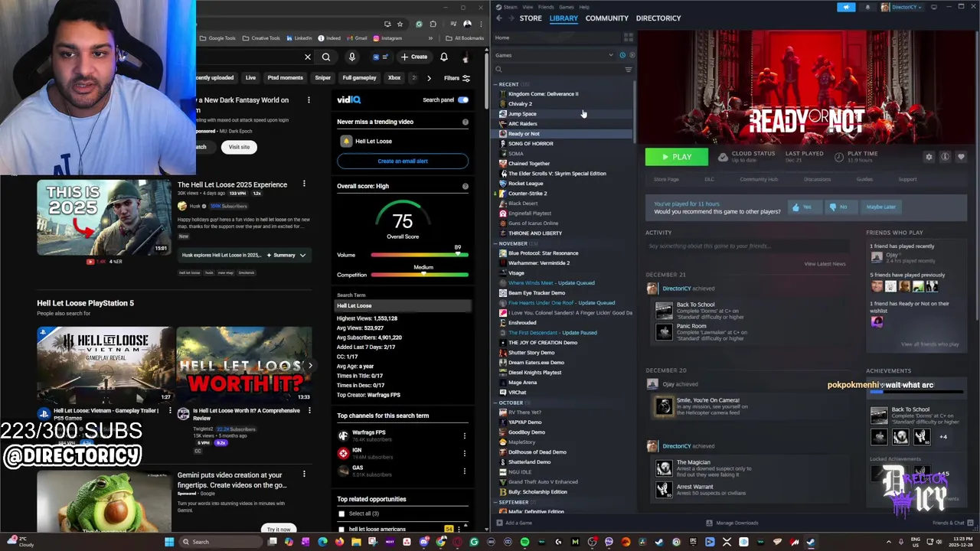The height and width of the screenshot is (551, 980).
Task: Clear the YouTube search box with X
Action: (x=308, y=57)
